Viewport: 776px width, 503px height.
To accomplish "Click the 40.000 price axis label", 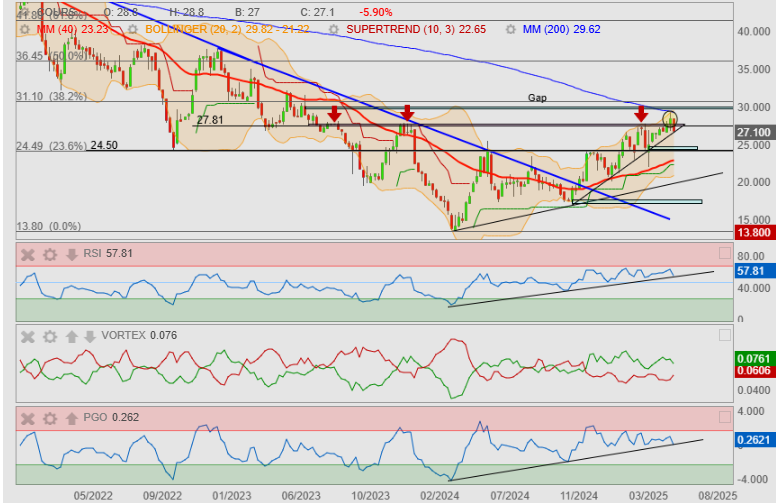I will tap(754, 32).
